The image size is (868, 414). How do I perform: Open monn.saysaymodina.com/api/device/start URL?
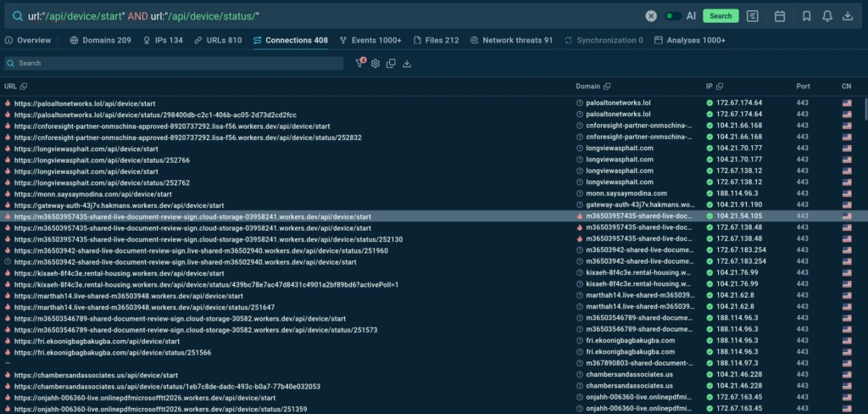[93, 194]
